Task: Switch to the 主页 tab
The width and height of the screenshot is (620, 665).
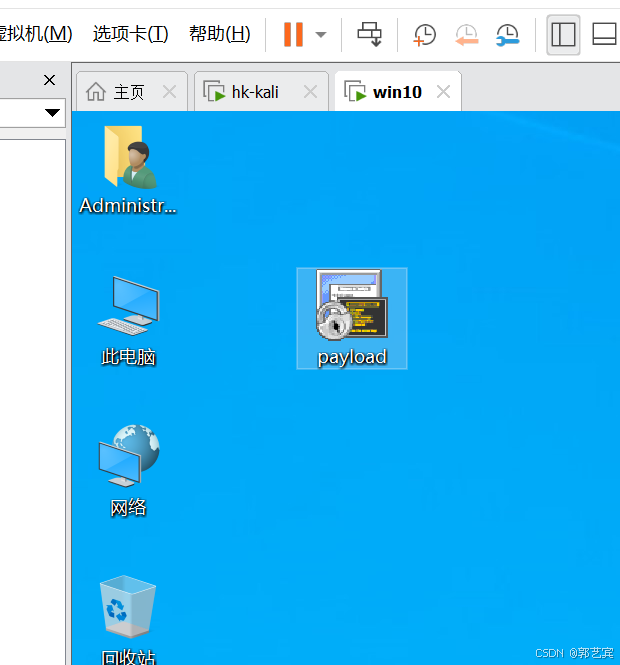Action: pos(132,92)
